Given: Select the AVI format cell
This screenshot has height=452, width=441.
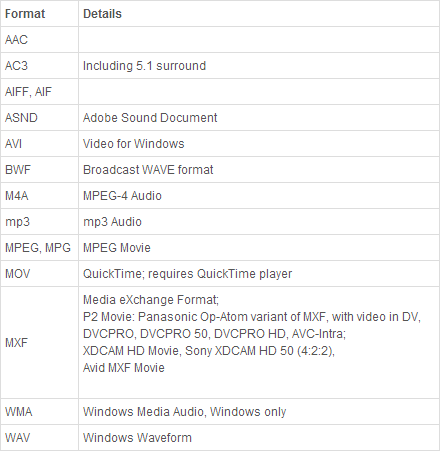Looking at the screenshot, I should click(x=39, y=144).
